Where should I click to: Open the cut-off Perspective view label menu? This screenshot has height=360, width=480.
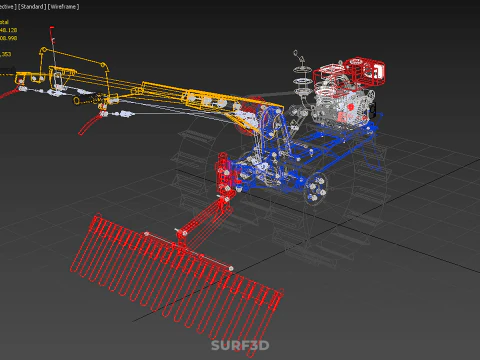coord(8,7)
